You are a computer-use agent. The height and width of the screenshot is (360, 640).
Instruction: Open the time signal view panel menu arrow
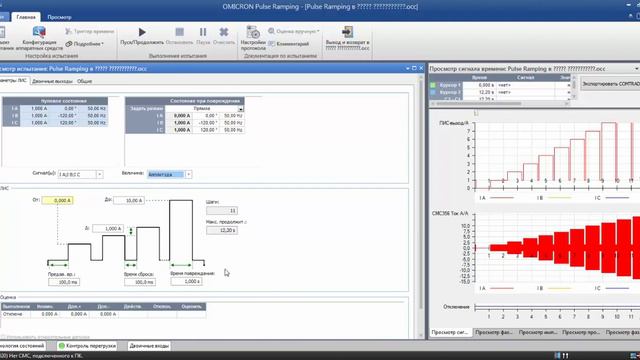(x=637, y=69)
